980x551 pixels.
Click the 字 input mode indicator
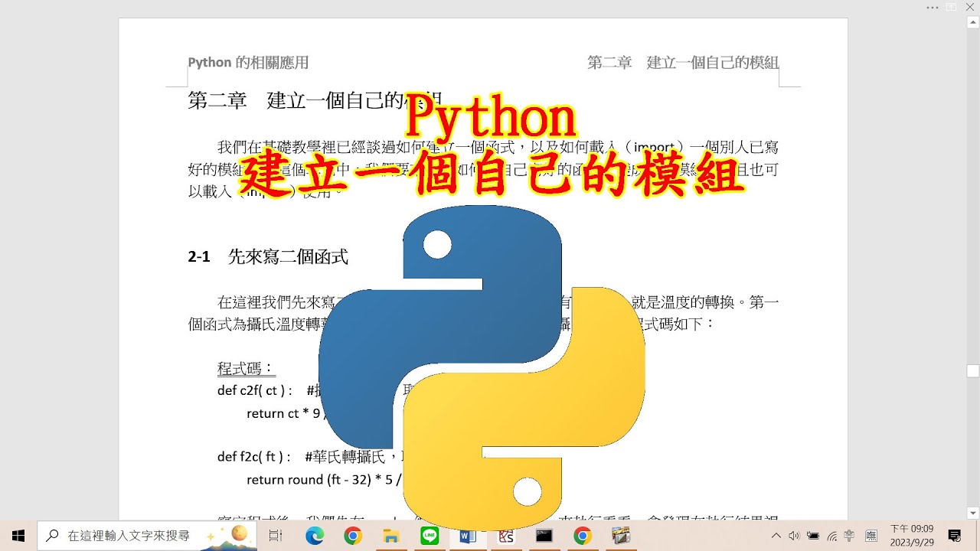(x=849, y=536)
